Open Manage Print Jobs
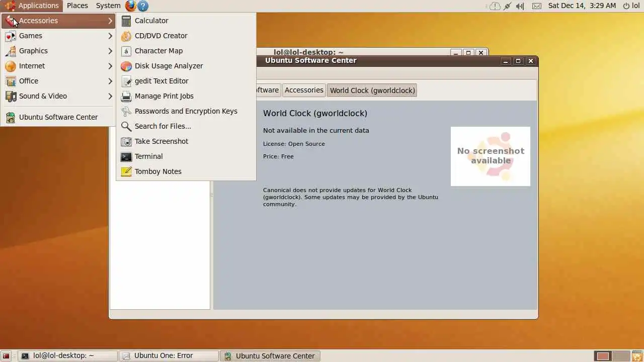 click(x=186, y=96)
